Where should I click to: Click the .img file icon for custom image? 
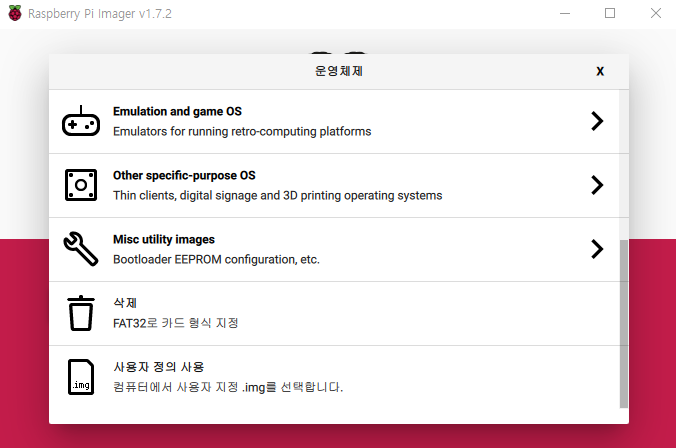point(81,377)
